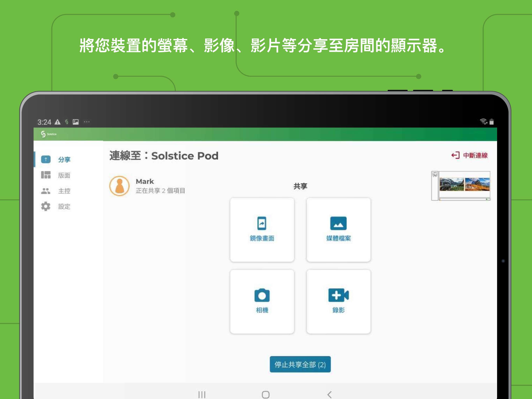Tap the Android back button
The width and height of the screenshot is (532, 399).
(x=329, y=395)
